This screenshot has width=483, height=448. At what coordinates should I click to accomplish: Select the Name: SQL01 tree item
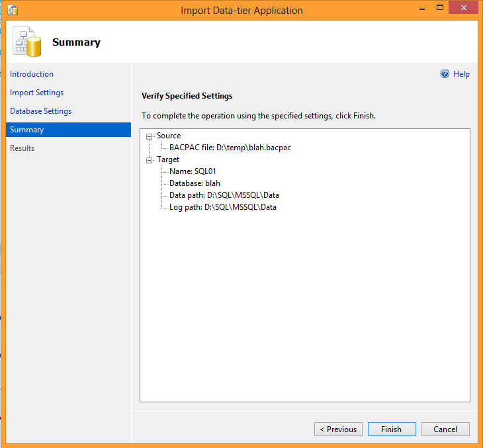click(x=193, y=171)
